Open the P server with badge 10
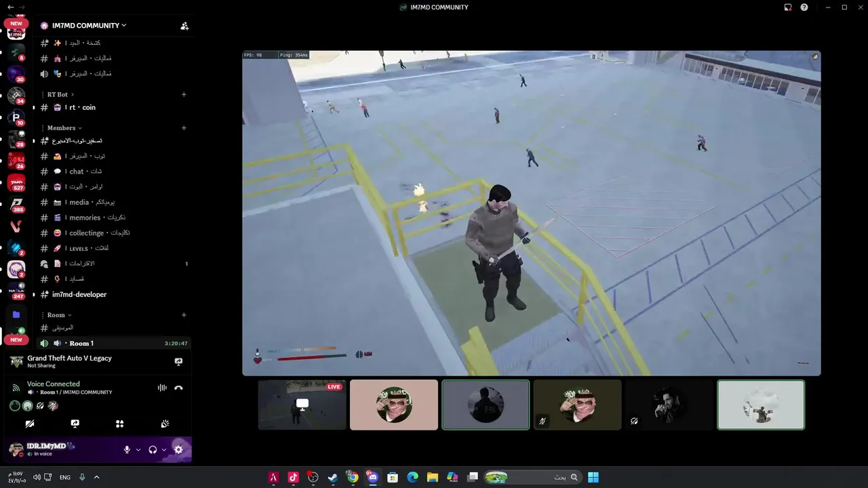The width and height of the screenshot is (868, 488). (x=16, y=117)
